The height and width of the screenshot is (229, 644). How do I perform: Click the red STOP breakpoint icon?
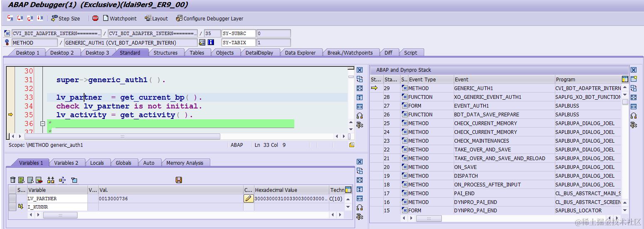pos(95,18)
